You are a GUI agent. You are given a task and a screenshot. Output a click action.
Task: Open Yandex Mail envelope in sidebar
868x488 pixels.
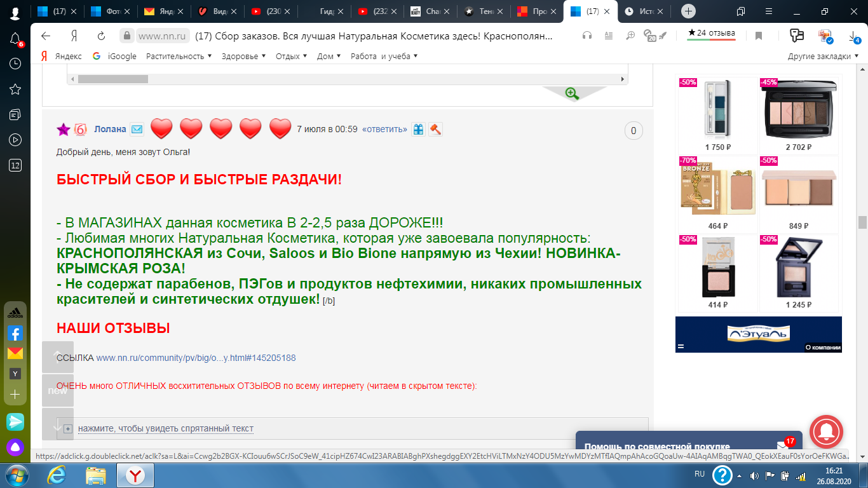[x=15, y=353]
